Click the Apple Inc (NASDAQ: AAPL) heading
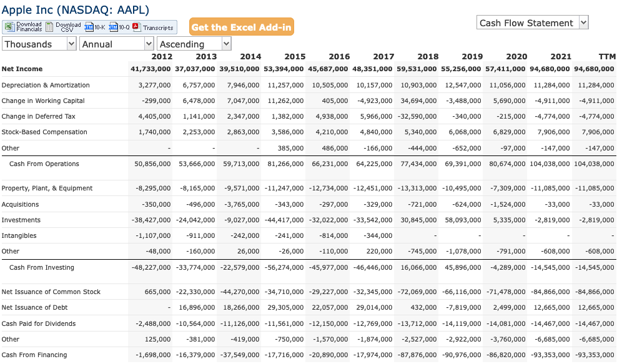This screenshot has width=627, height=364. 75,9
